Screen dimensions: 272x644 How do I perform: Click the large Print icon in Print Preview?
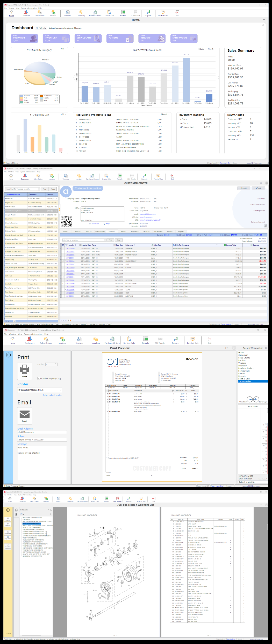click(x=25, y=371)
